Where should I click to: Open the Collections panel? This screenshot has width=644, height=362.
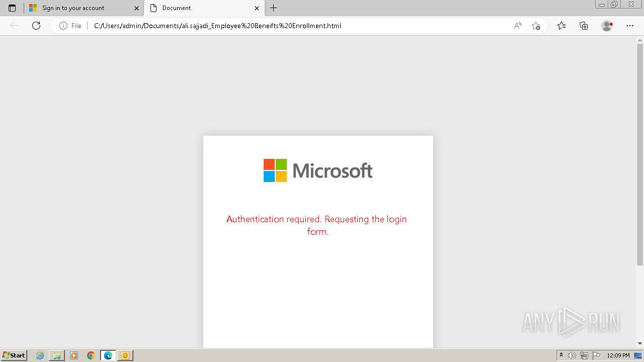(584, 26)
